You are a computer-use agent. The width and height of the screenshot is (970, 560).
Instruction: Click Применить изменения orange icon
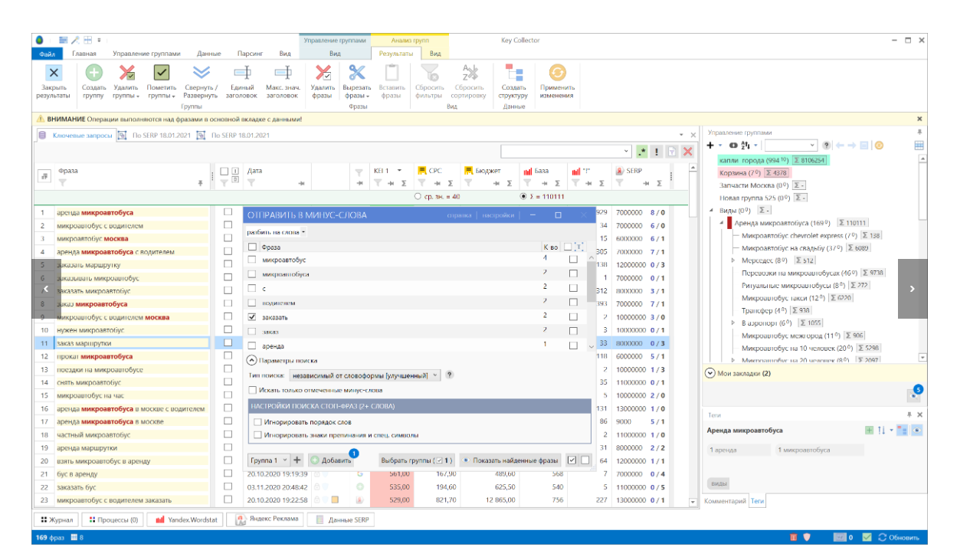tap(556, 74)
